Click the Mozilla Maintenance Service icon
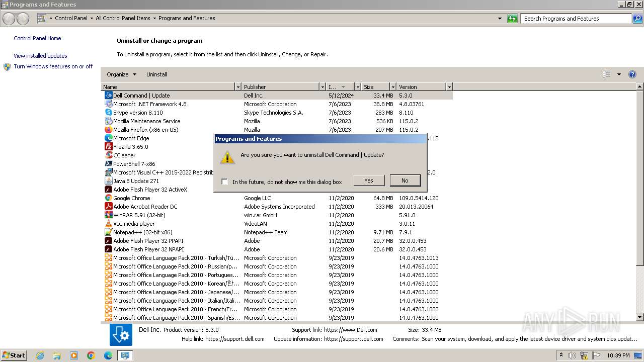Screen dimensions: 644x362 pos(108,121)
